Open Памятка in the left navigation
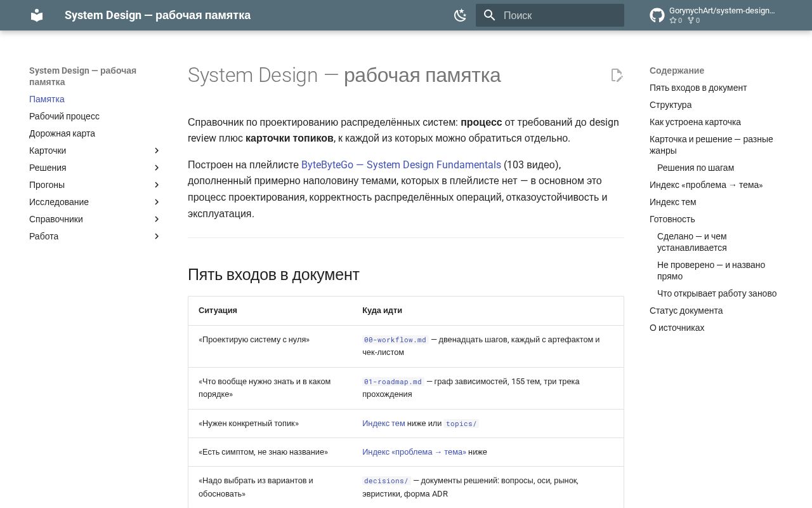The width and height of the screenshot is (812, 508). tap(47, 99)
